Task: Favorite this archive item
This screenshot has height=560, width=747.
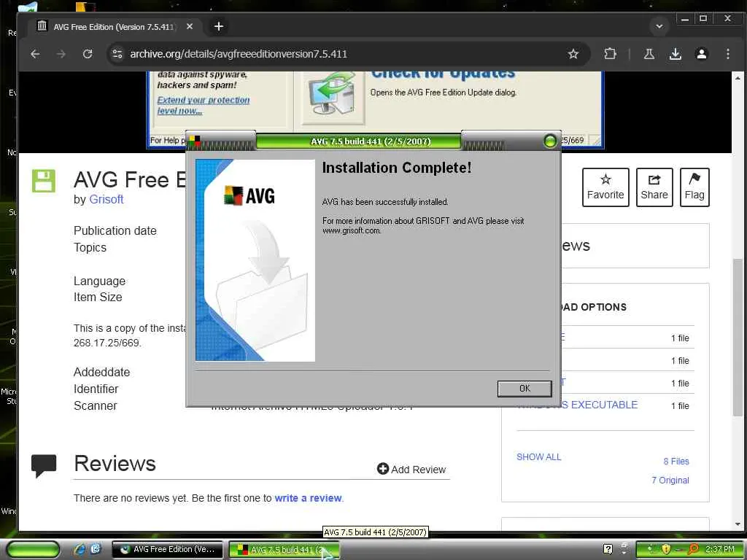Action: (x=605, y=187)
